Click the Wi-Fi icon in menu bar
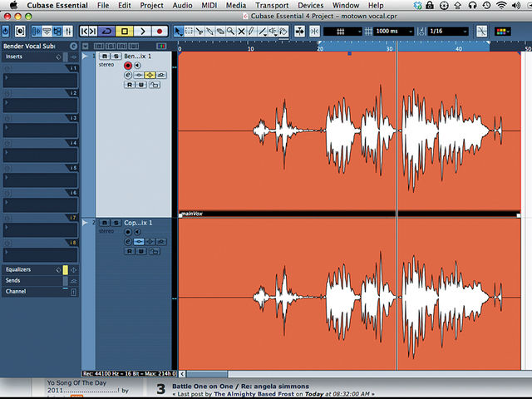This screenshot has height=399, width=532. (501, 6)
